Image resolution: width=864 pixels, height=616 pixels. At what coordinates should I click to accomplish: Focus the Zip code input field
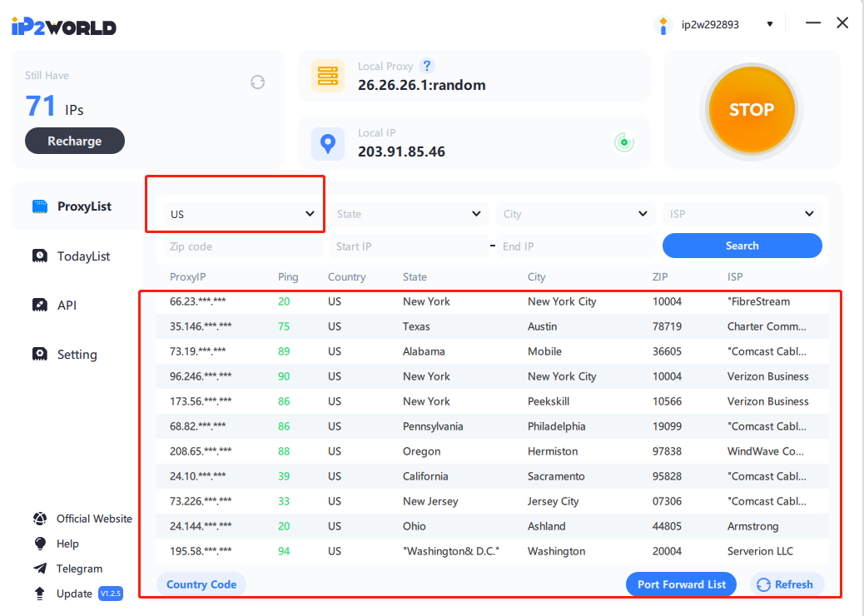[242, 246]
